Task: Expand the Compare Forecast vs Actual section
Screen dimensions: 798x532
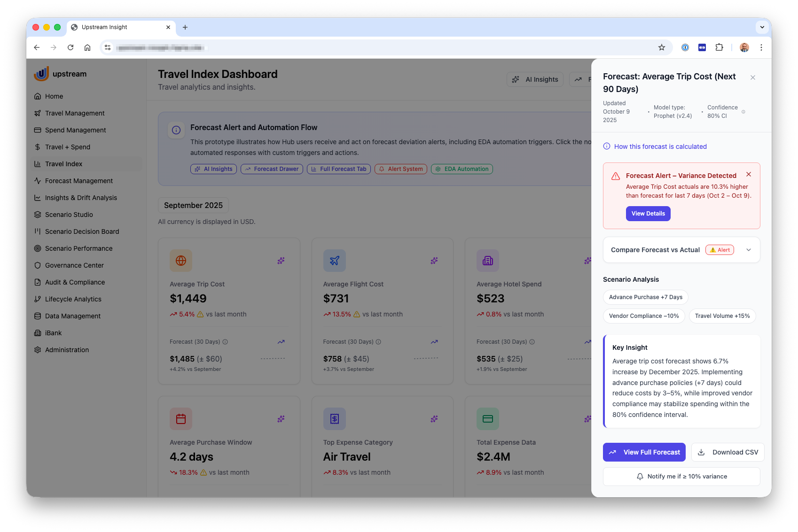Action: click(748, 250)
